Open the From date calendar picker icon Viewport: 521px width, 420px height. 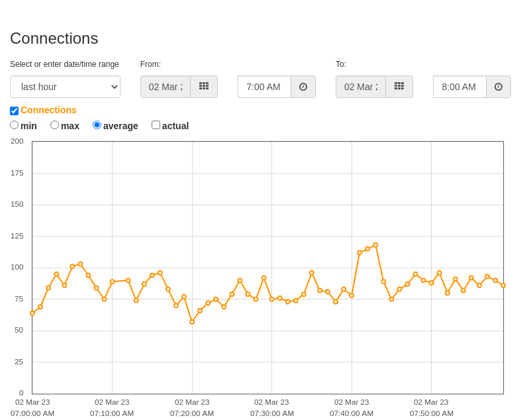pos(204,87)
